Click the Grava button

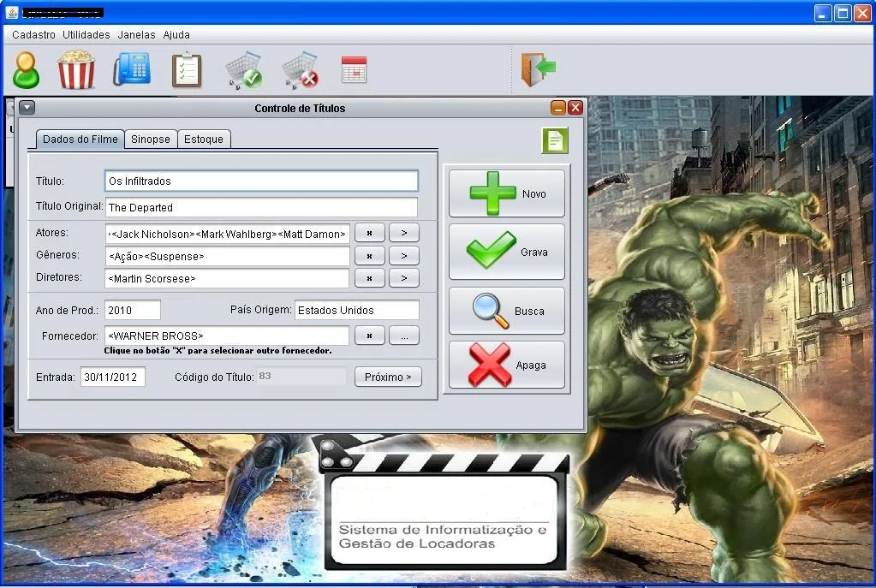coord(507,252)
